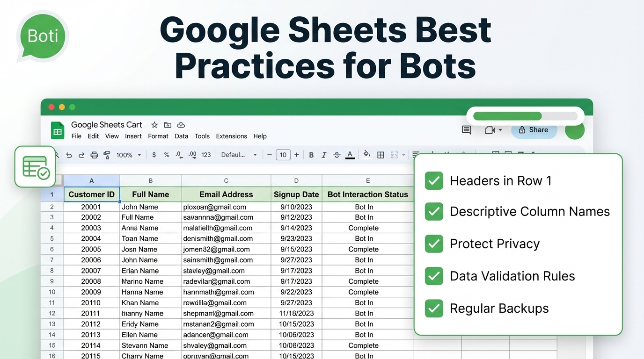The image size is (644, 359).
Task: Expand the meeting camera dropdown arrow
Action: coord(500,130)
